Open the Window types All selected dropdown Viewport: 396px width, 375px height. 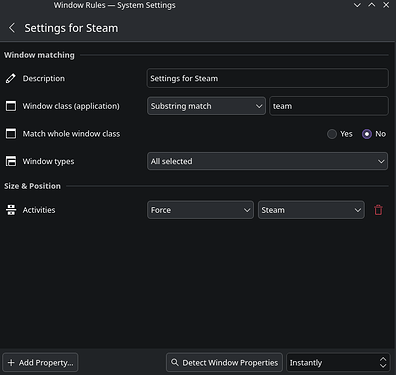click(x=267, y=161)
